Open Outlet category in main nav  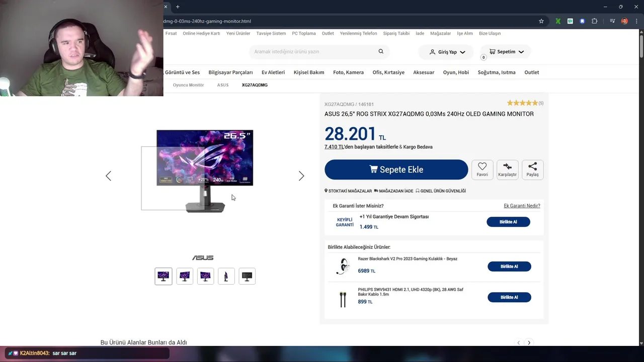click(x=531, y=72)
